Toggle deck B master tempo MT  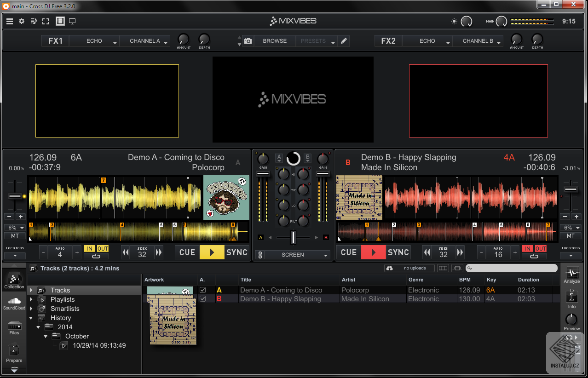571,236
